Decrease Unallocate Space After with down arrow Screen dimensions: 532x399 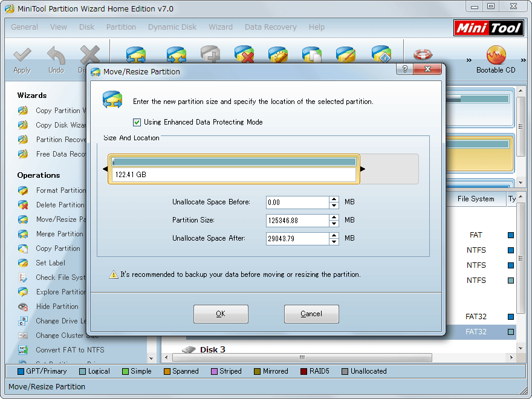pos(334,242)
